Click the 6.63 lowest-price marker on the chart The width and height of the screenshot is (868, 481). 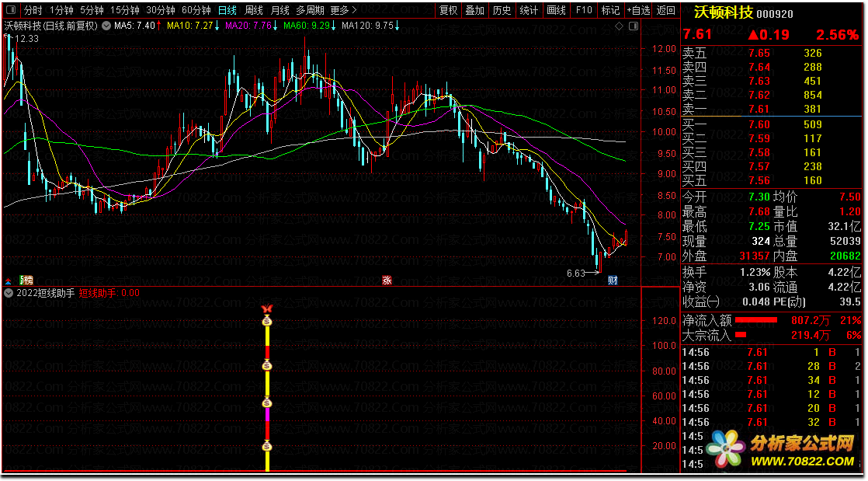pyautogui.click(x=576, y=274)
